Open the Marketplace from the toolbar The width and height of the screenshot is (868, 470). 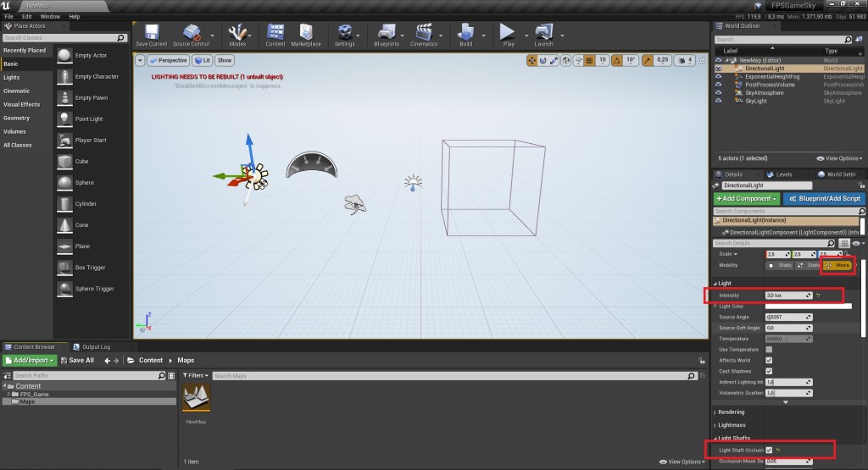[x=306, y=34]
